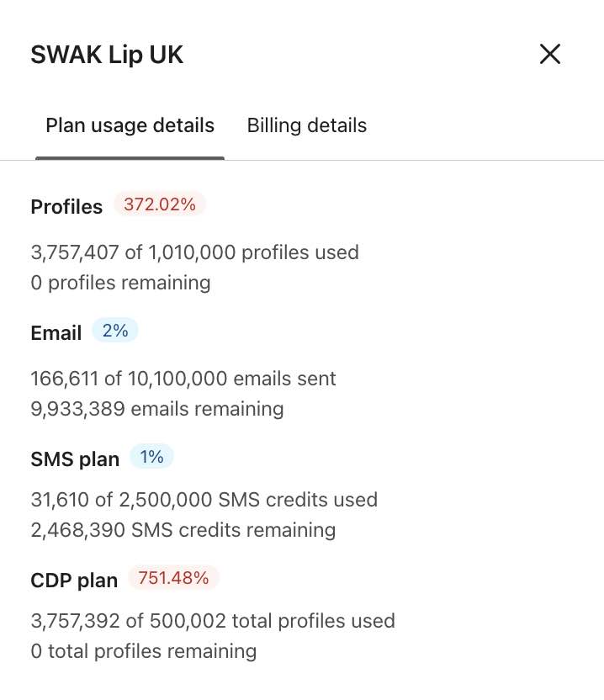This screenshot has height=700, width=604.
Task: Select the Email section heading
Action: point(56,333)
